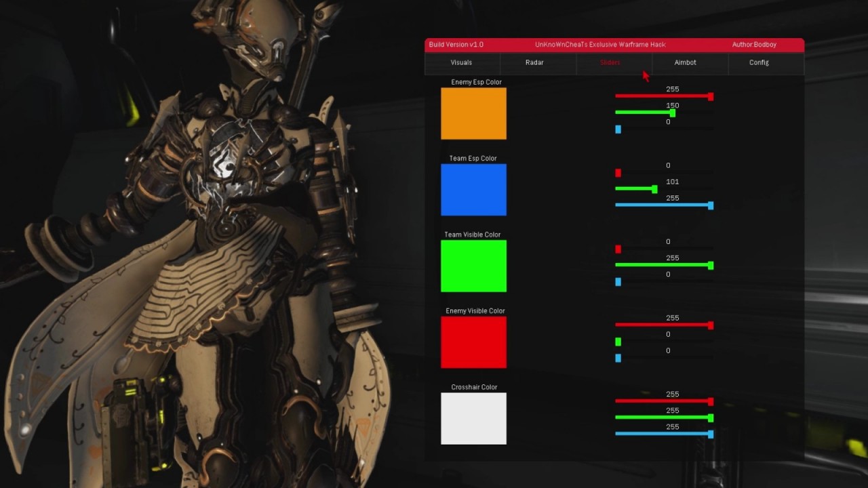Click Enemy Esp blue slider handle at 0
This screenshot has height=488, width=868.
(x=618, y=129)
